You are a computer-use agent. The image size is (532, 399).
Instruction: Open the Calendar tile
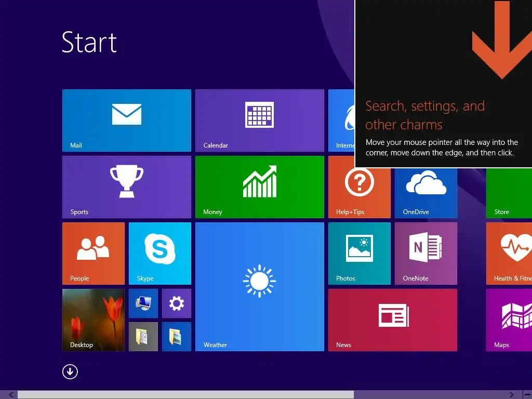[x=260, y=121]
